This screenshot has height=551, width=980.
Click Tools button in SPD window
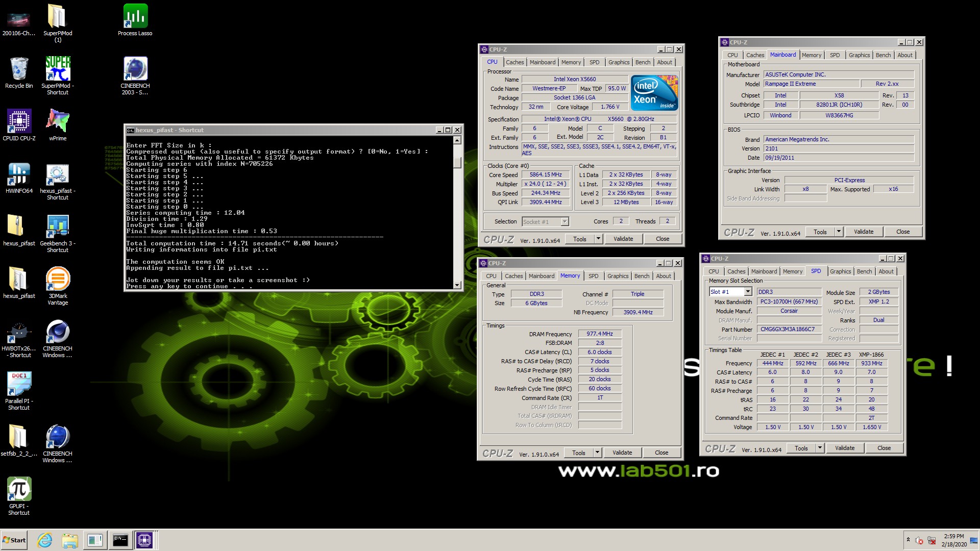click(x=801, y=448)
